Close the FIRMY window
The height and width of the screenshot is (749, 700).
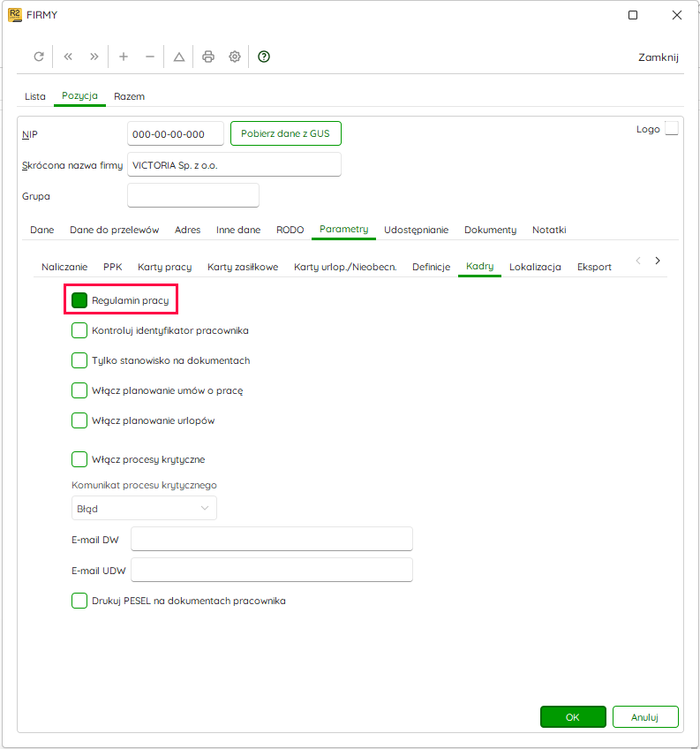click(x=676, y=15)
